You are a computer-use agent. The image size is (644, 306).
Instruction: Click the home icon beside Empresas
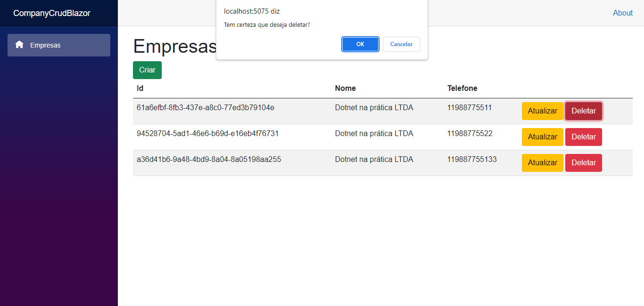point(19,45)
